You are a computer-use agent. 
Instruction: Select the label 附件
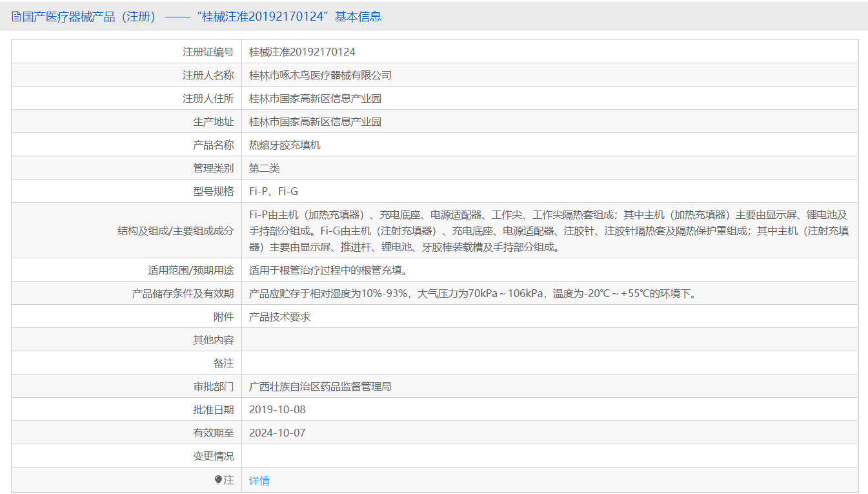(x=224, y=316)
